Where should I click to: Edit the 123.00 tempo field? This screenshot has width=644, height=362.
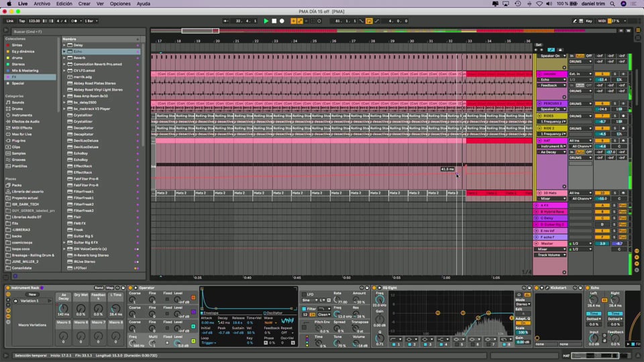point(34,21)
